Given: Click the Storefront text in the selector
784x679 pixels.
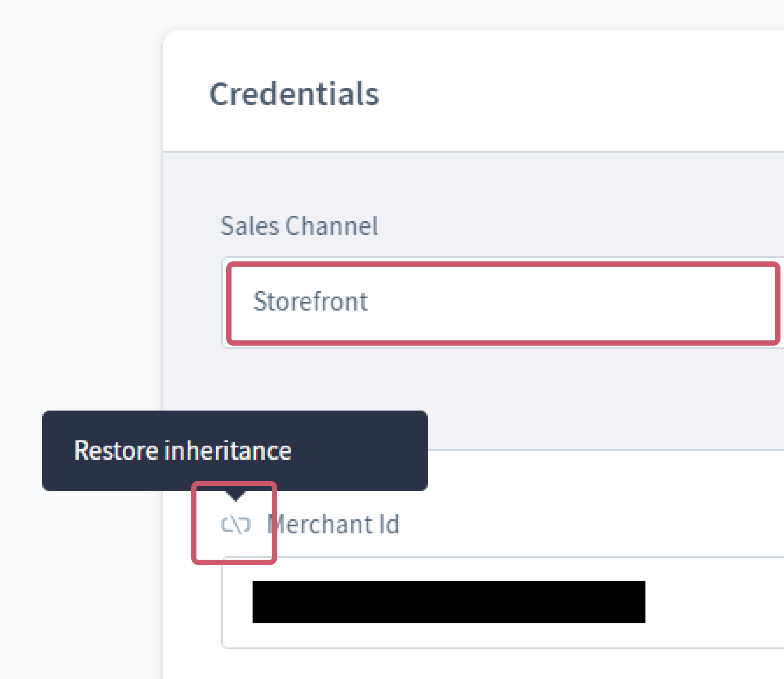Looking at the screenshot, I should 310,302.
